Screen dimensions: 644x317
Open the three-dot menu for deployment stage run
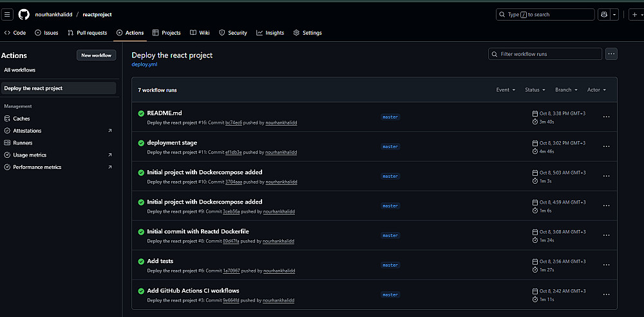[605, 146]
